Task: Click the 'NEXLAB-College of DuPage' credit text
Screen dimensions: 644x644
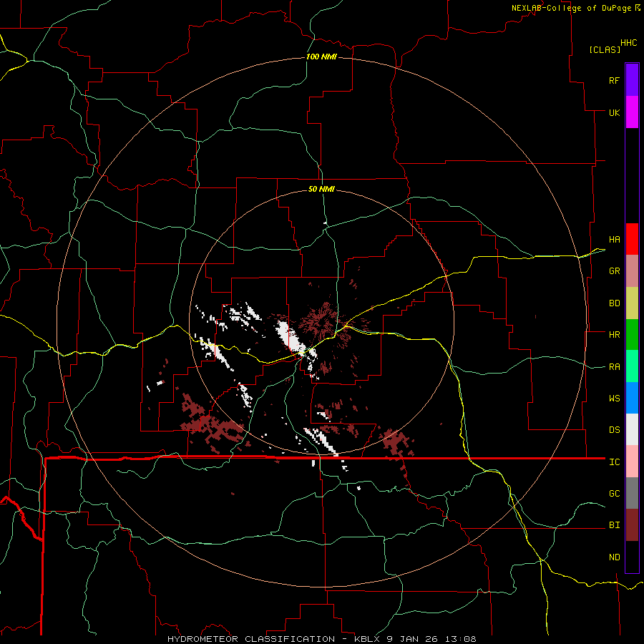Action: tap(571, 8)
